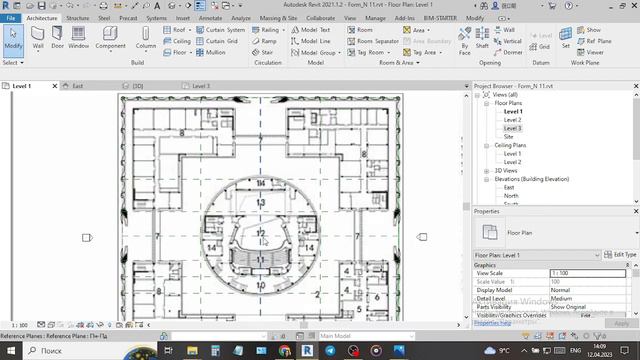The image size is (640, 360).
Task: Choose the Door tool
Action: pos(57,38)
